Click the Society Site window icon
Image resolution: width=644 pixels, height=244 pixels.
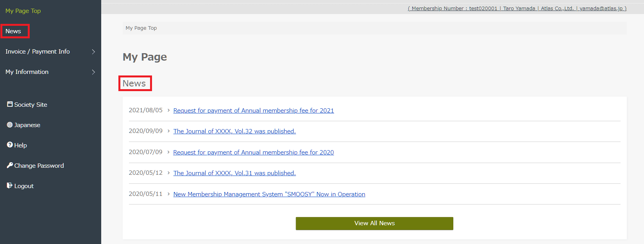pos(10,104)
